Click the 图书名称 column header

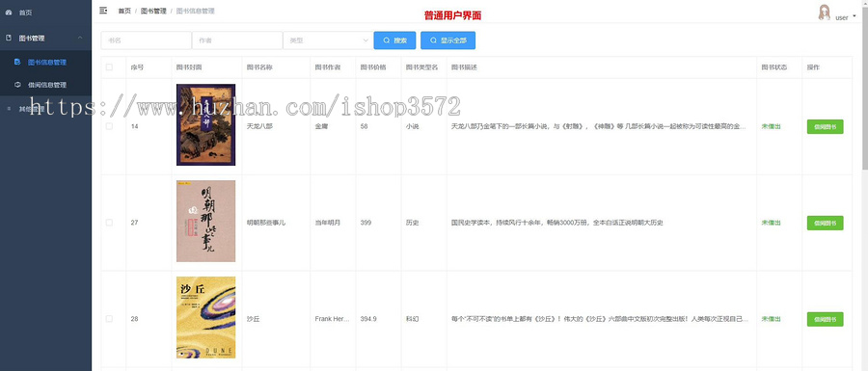point(259,67)
